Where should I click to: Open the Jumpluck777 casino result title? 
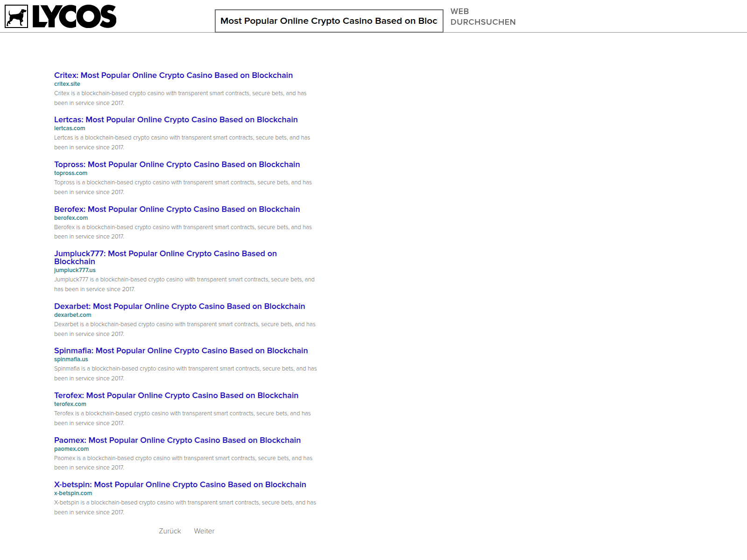(x=165, y=258)
